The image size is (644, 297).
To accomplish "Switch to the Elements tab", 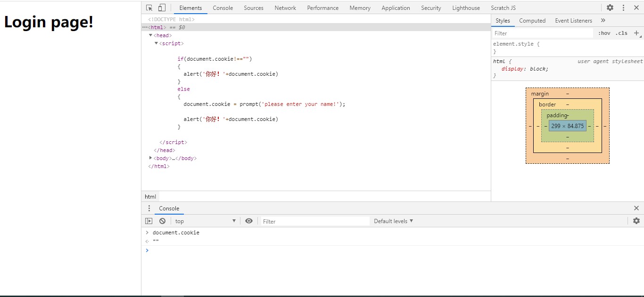I will pos(190,8).
